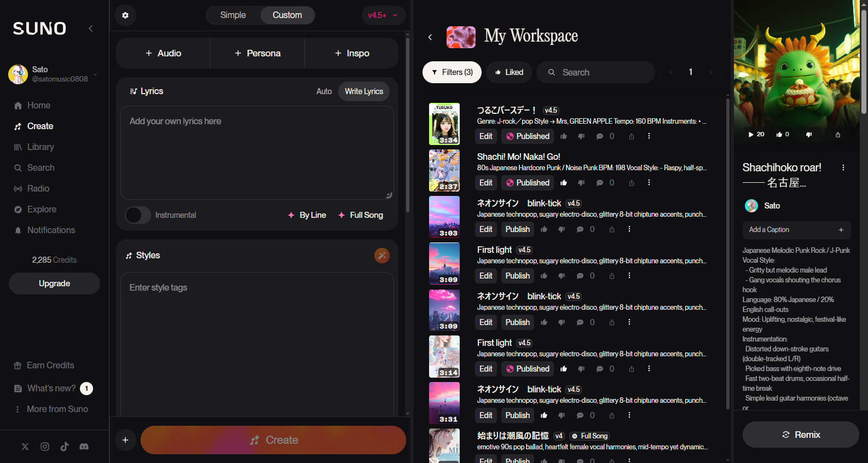This screenshot has height=463, width=868.
Task: Select Write Lyrics mode
Action: coord(364,91)
